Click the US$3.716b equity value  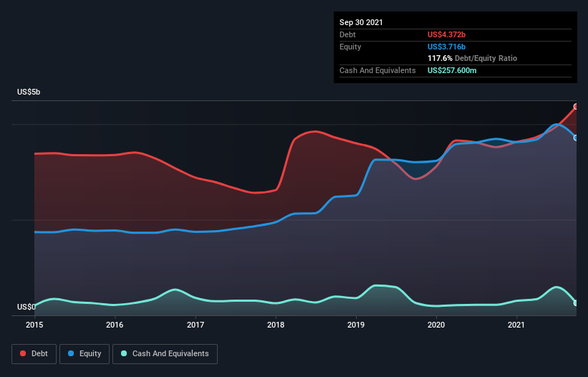[x=447, y=47]
